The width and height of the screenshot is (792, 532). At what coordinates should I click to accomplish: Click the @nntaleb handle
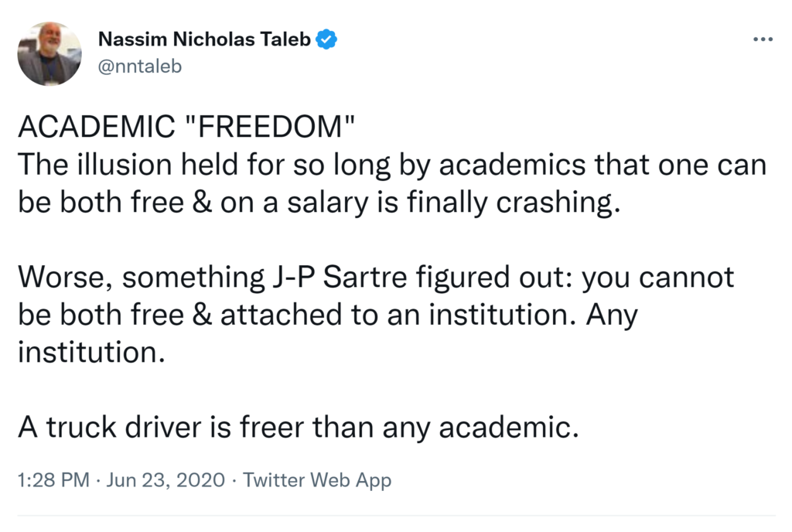tap(140, 66)
